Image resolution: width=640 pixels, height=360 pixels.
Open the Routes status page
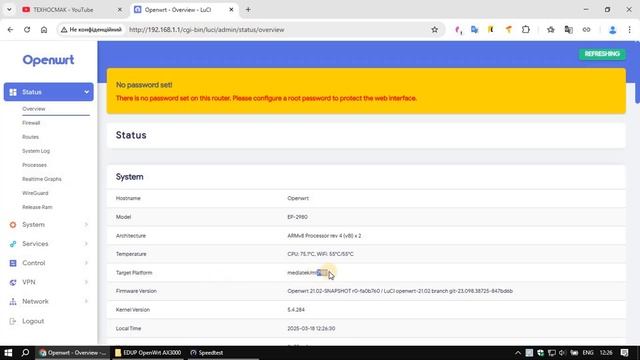point(31,137)
